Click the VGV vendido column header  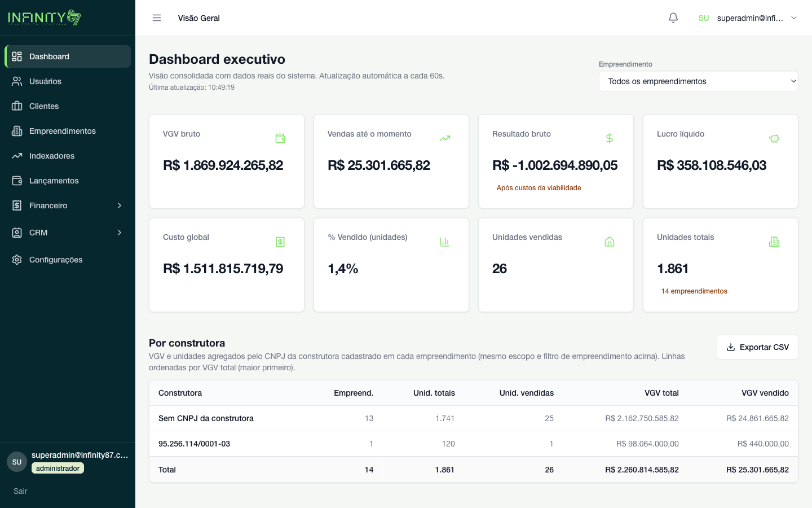pyautogui.click(x=765, y=393)
